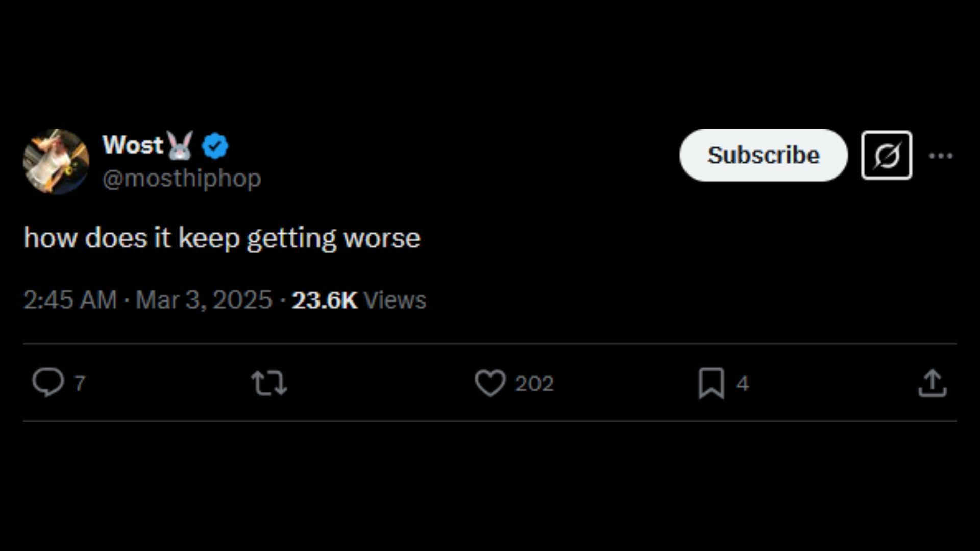Click the reply speech bubble icon

click(x=48, y=383)
